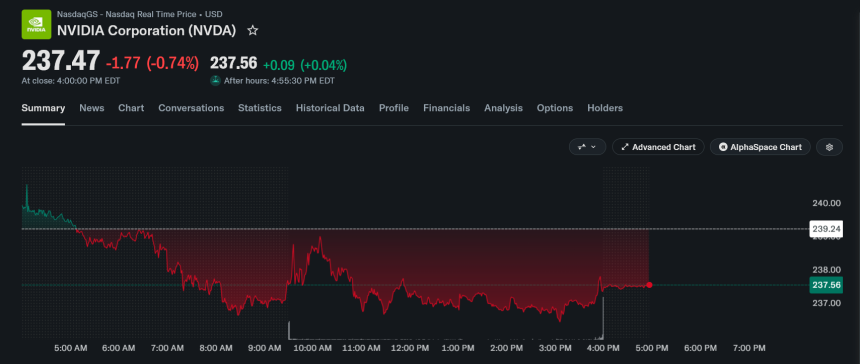Viewport: 860px width, 364px height.
Task: Open the Profile tab
Action: click(x=394, y=108)
